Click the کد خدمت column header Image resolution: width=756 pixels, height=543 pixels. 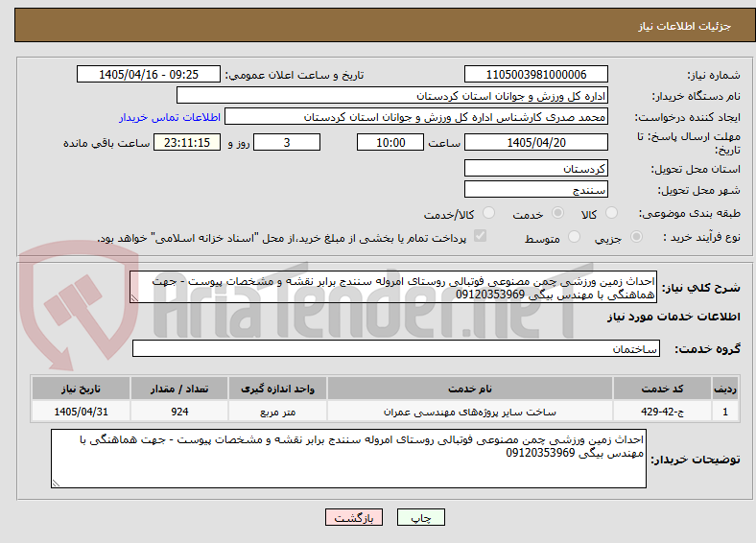coord(663,389)
